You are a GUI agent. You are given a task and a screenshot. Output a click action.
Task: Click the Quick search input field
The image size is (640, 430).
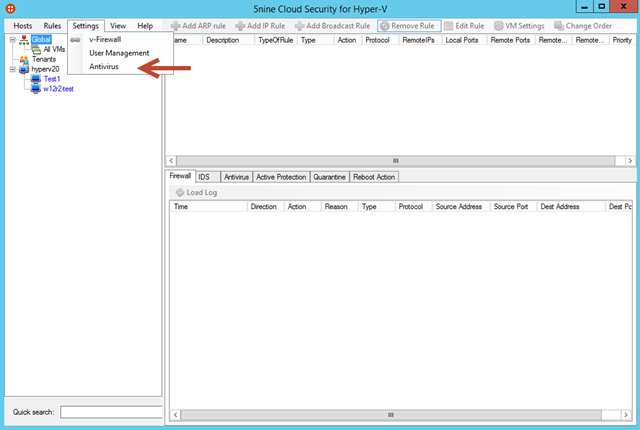point(111,412)
